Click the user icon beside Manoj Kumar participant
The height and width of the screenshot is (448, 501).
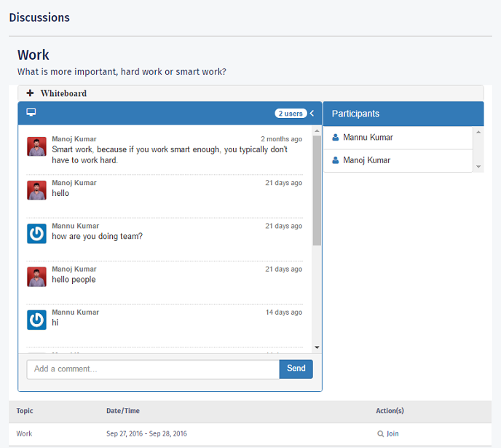[x=336, y=160]
